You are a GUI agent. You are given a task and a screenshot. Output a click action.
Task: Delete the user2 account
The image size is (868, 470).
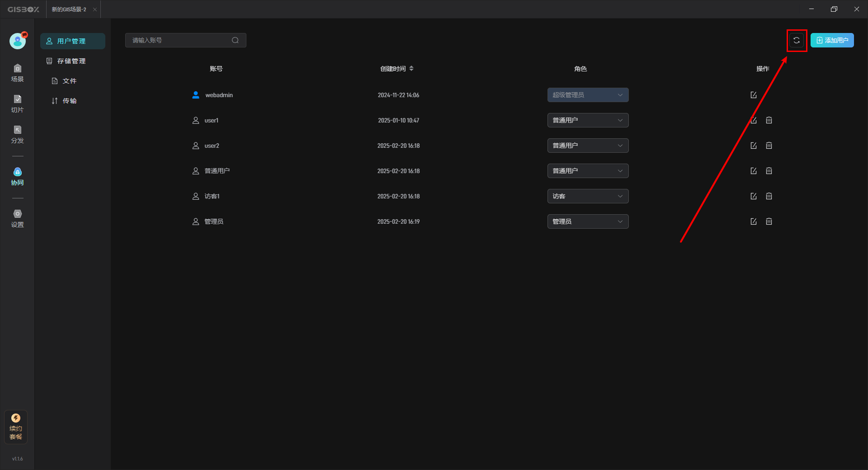769,146
